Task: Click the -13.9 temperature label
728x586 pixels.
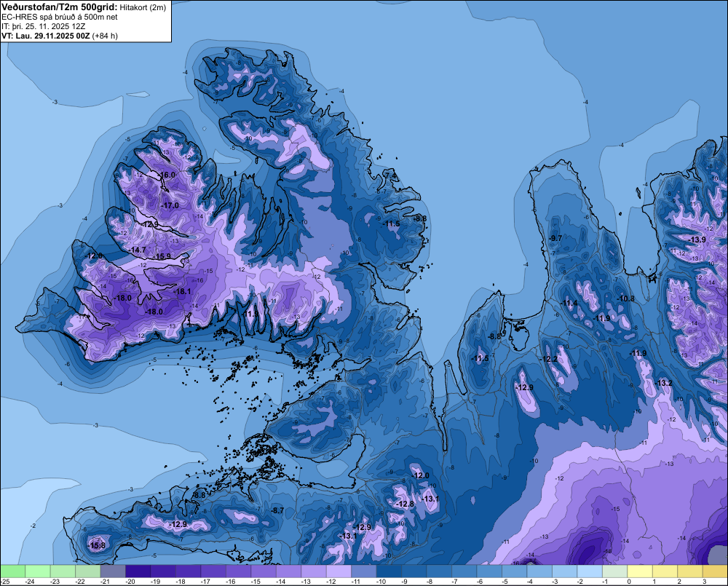Action: click(x=698, y=239)
